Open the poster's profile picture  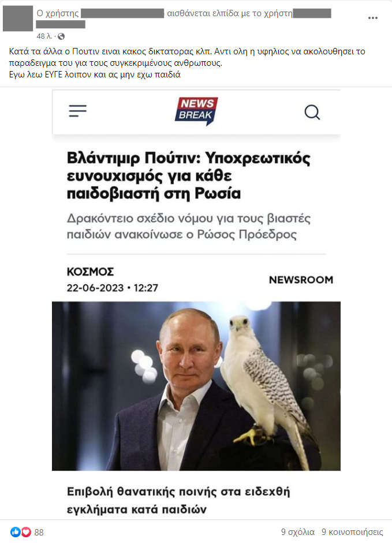[18, 18]
